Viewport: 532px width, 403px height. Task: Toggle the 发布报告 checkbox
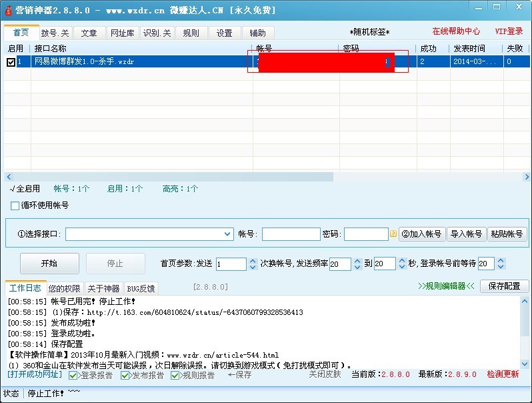(x=125, y=375)
